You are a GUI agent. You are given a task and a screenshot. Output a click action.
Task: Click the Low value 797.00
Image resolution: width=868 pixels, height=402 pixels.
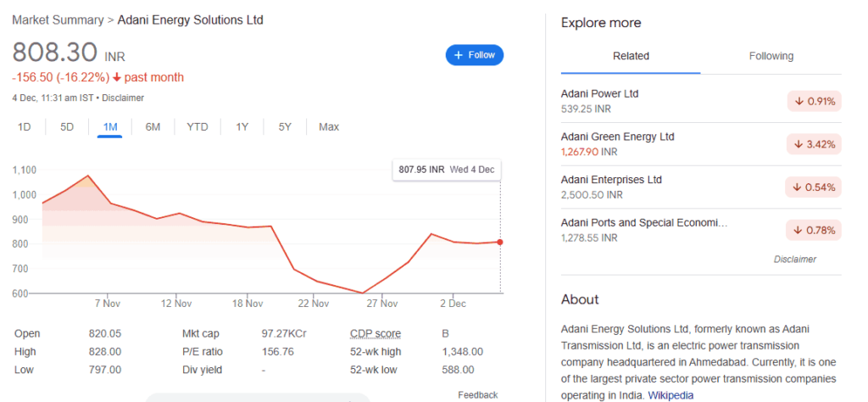104,369
